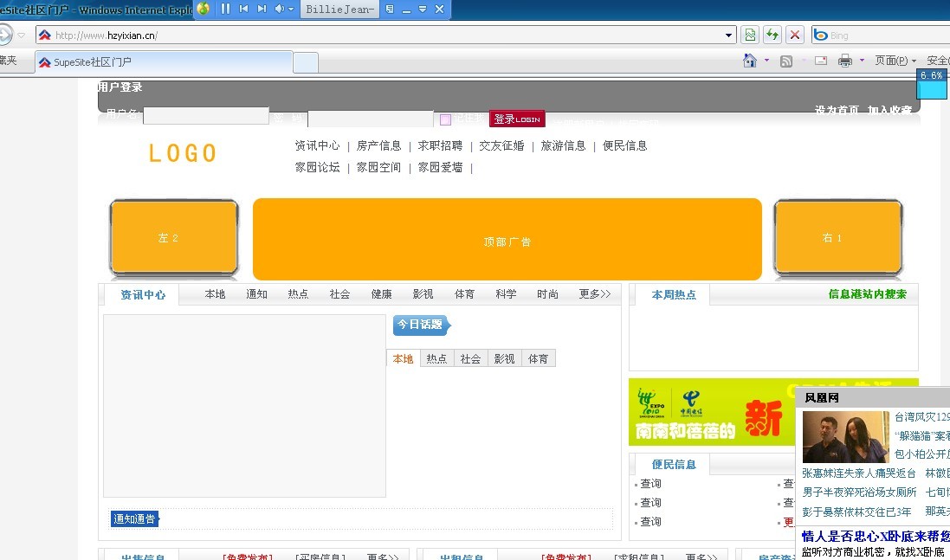This screenshot has width=950, height=560.
Task: Open the 房产信息 navigation link
Action: click(x=378, y=145)
